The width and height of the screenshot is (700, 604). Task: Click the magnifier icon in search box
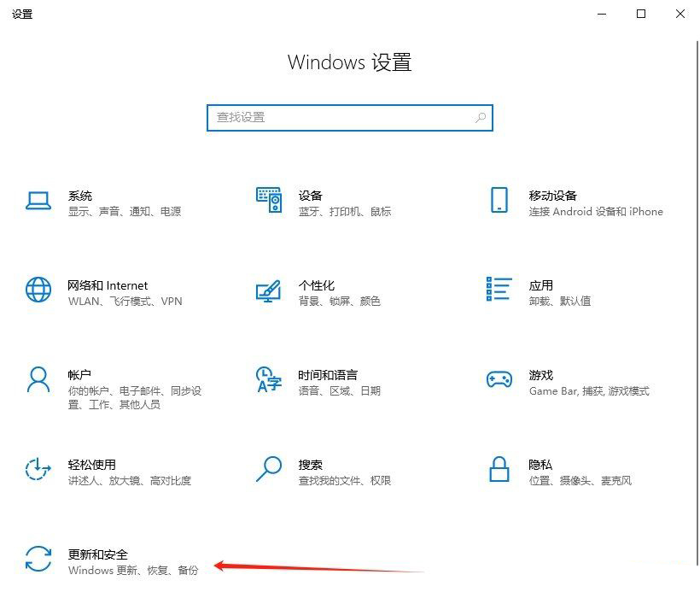pyautogui.click(x=481, y=117)
